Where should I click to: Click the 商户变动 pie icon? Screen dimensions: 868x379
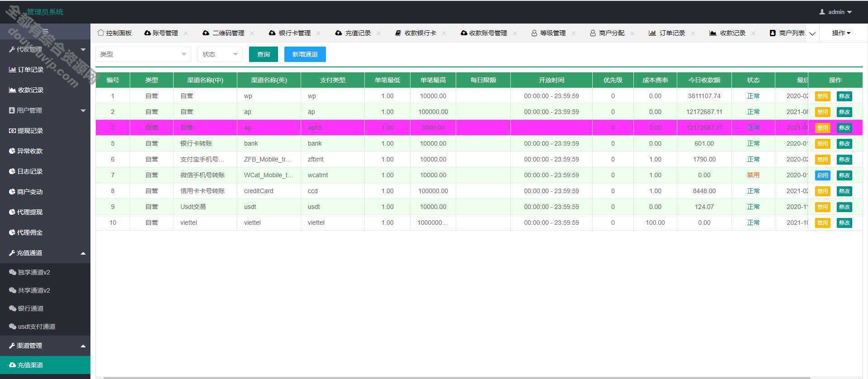pos(13,192)
